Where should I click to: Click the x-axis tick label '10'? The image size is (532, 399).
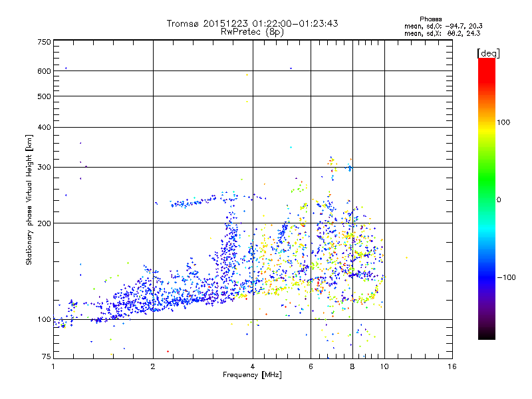pyautogui.click(x=384, y=366)
